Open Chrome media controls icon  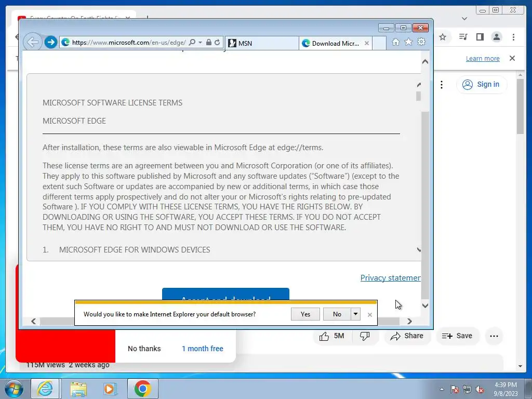463,37
